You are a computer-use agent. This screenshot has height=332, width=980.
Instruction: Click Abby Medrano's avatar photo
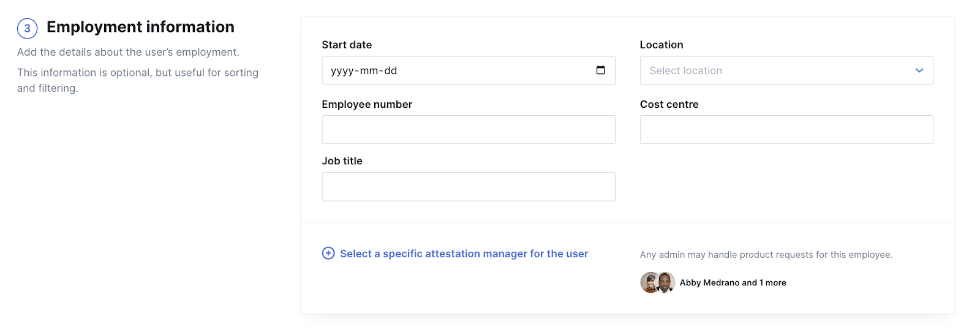(x=650, y=282)
